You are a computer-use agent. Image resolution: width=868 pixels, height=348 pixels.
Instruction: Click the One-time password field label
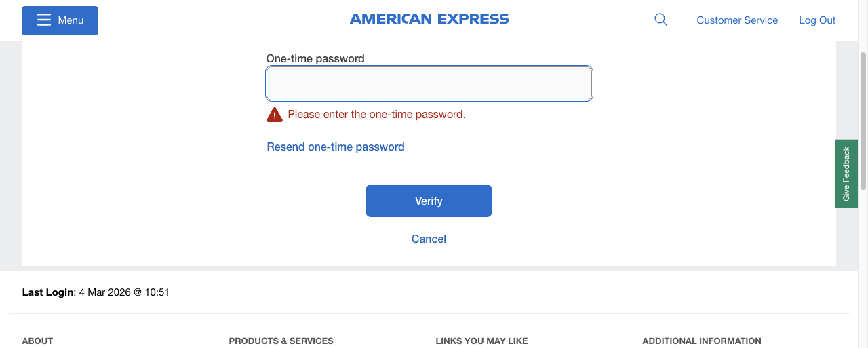(315, 59)
